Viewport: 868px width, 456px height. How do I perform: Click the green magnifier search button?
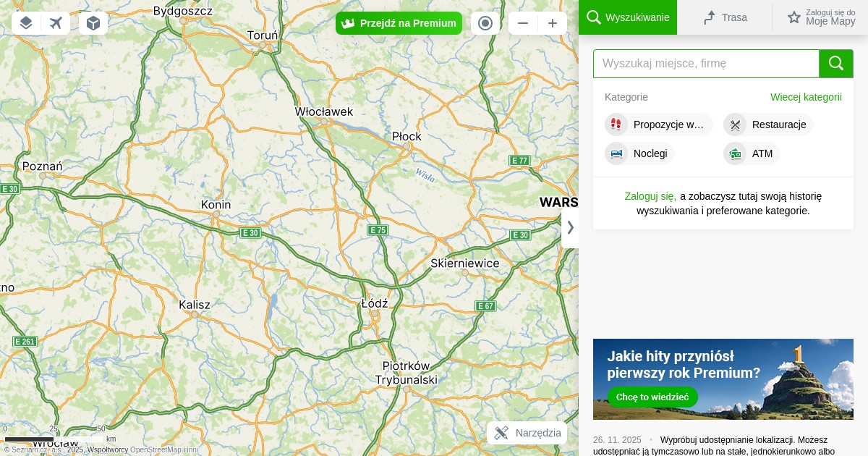click(836, 64)
